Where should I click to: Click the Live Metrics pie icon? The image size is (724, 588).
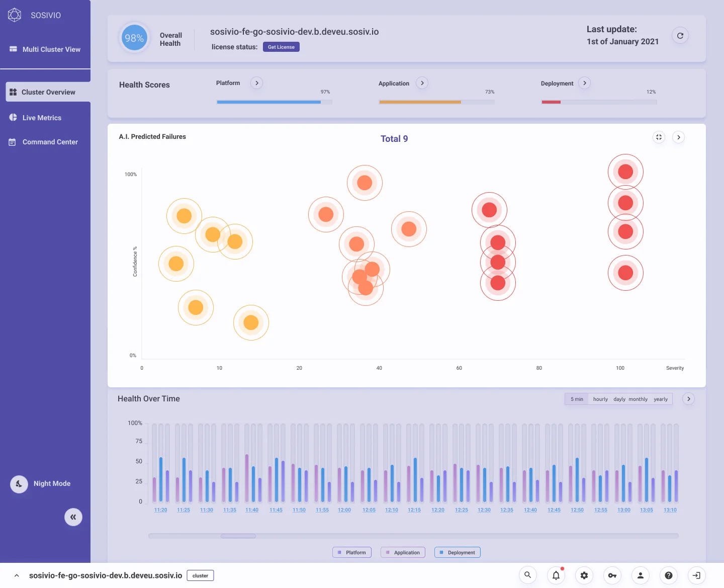(13, 117)
